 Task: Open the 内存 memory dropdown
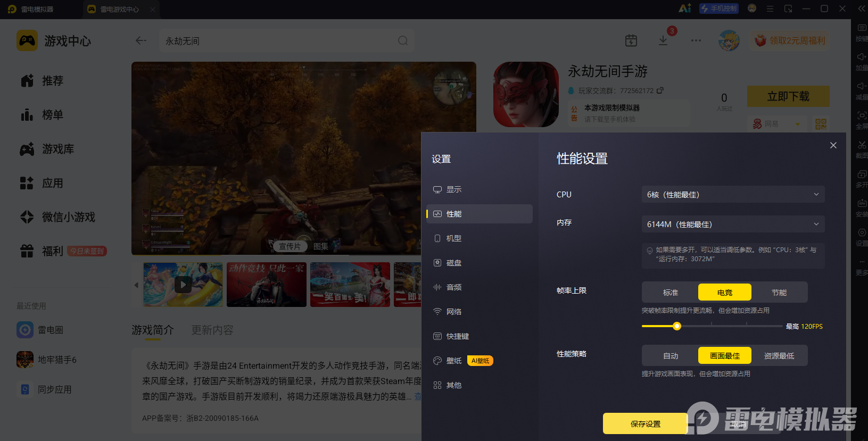(x=733, y=224)
